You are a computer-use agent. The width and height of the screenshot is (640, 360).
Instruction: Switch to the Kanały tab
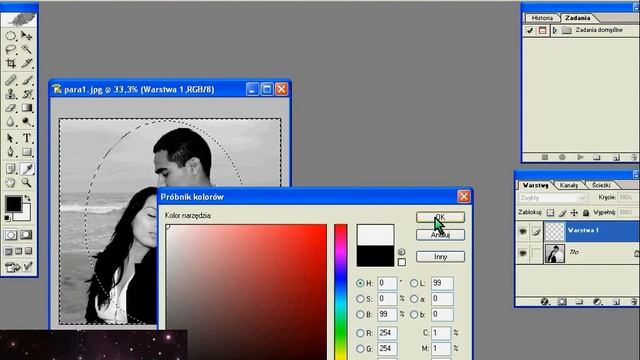coord(569,185)
